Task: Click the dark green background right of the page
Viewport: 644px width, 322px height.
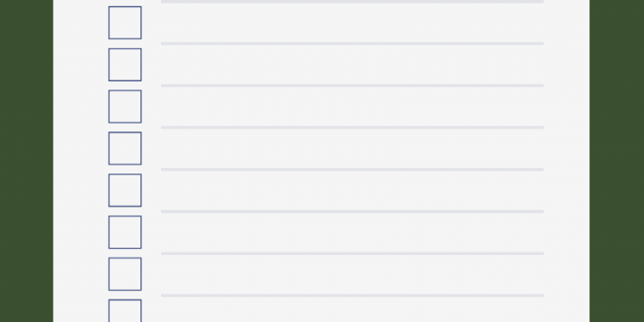Action: [x=616, y=161]
